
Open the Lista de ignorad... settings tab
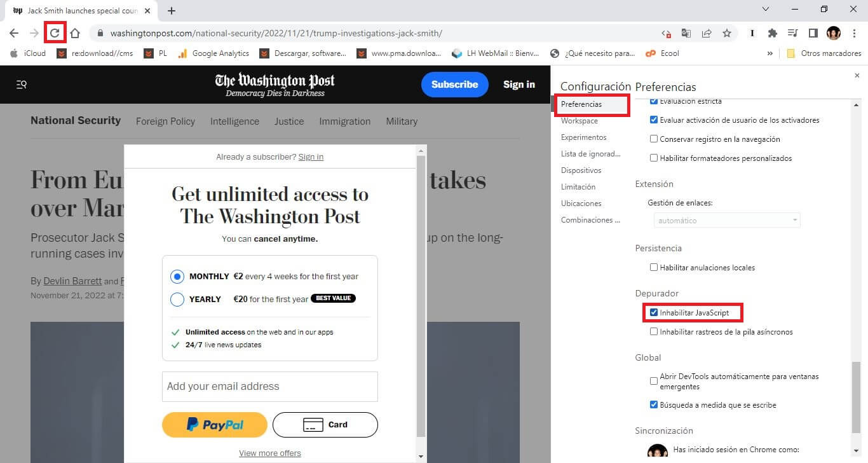click(591, 154)
